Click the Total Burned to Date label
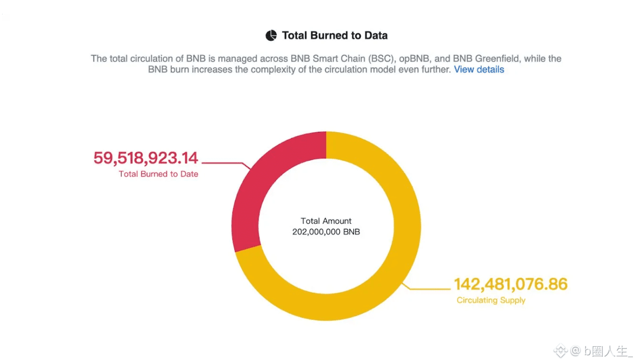The width and height of the screenshot is (637, 364). (159, 174)
